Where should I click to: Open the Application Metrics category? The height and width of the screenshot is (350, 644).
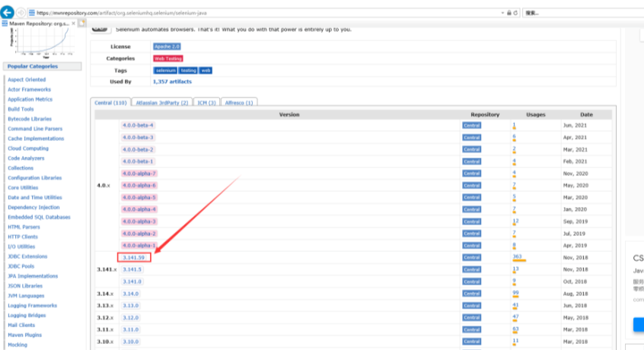click(30, 100)
